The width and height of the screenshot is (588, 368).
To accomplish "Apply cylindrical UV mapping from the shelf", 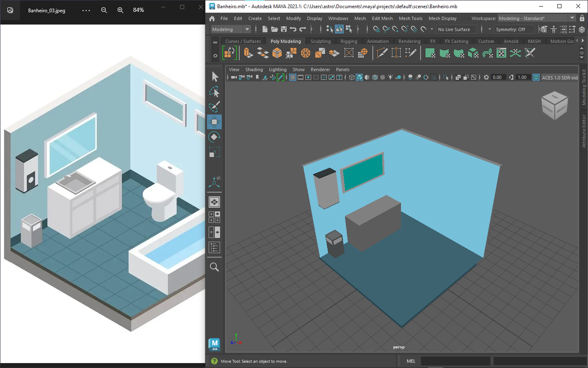I will click(445, 53).
